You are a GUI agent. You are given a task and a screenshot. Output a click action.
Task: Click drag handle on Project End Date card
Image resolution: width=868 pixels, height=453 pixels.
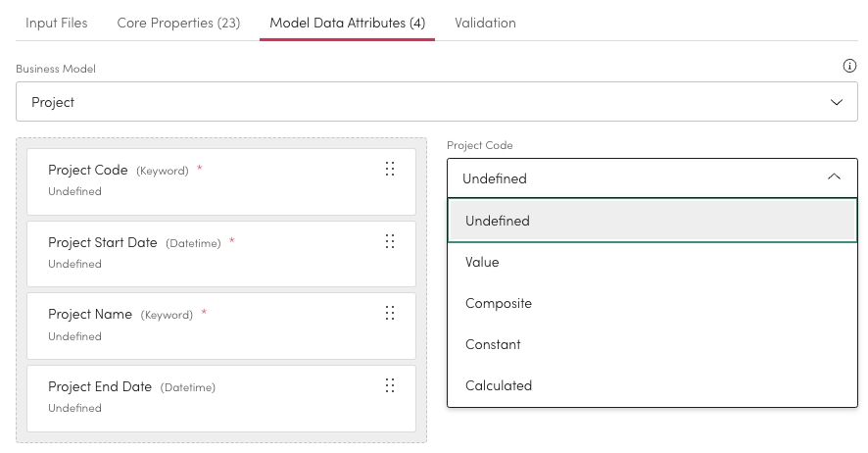[390, 385]
